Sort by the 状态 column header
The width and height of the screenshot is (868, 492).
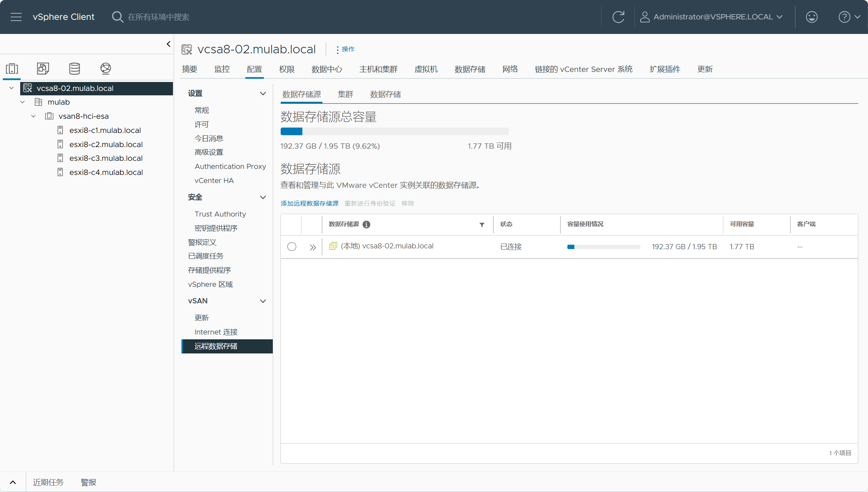(506, 224)
